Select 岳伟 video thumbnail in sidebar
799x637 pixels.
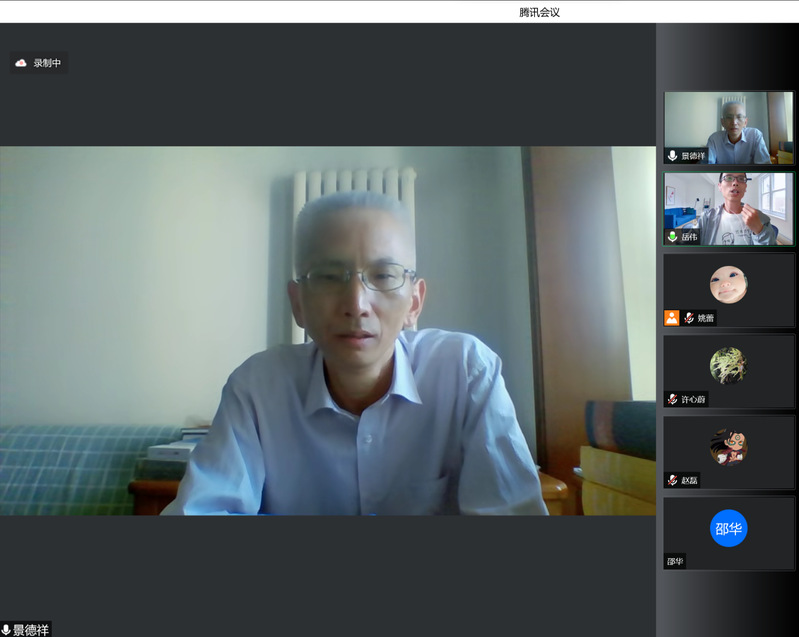(729, 207)
